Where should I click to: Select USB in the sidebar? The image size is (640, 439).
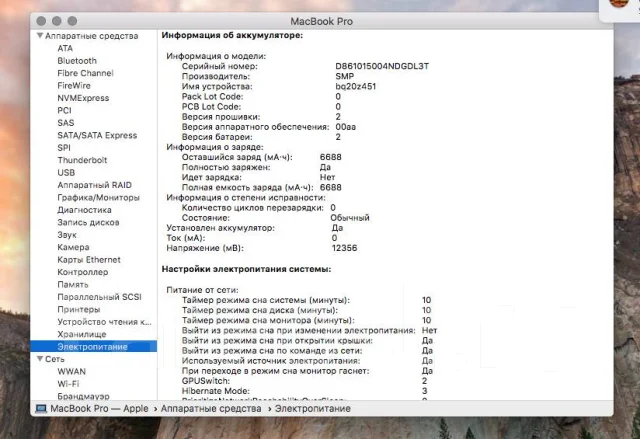(66, 173)
